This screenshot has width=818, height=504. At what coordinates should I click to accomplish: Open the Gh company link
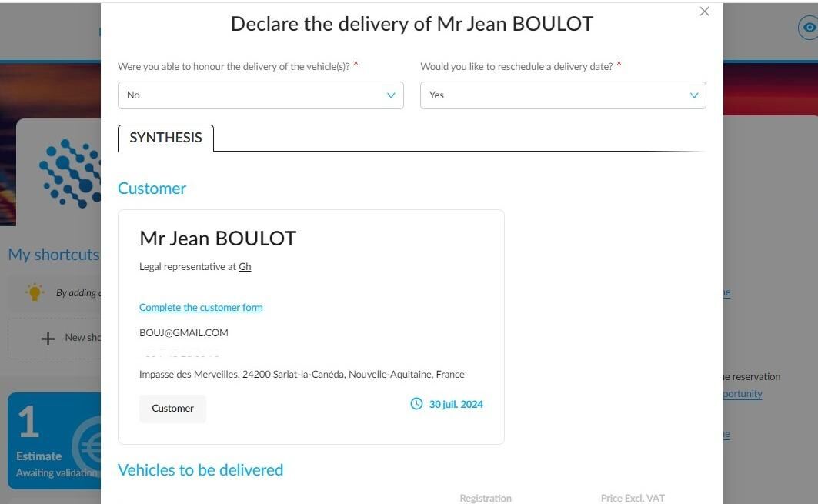(245, 266)
